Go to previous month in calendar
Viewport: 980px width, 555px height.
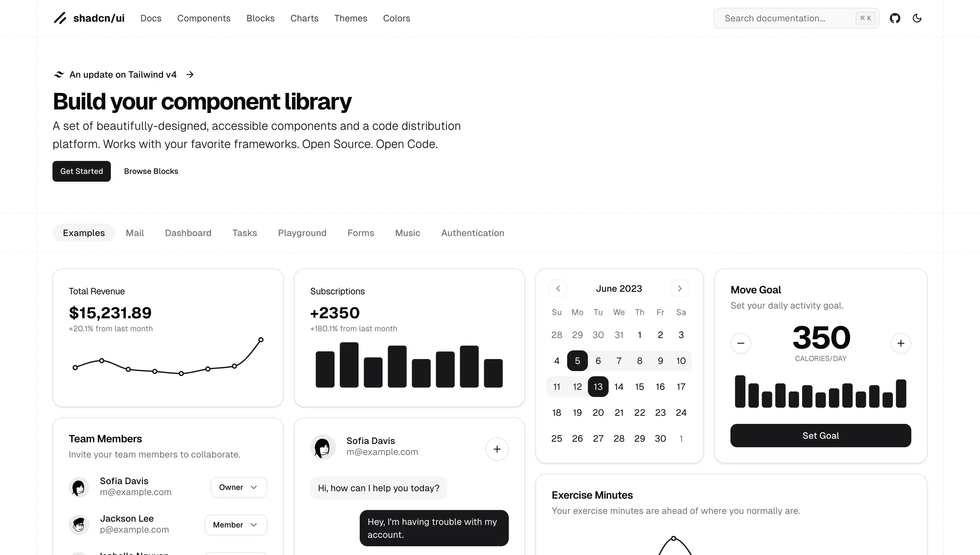click(x=558, y=289)
